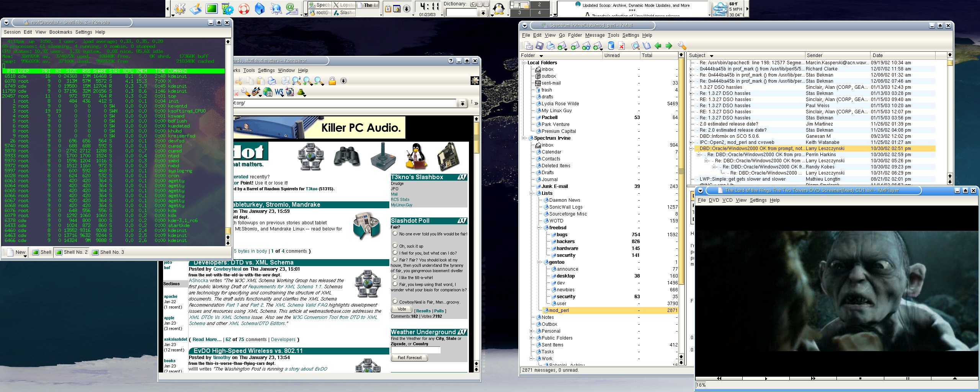Go to next message with right green arrow
Image resolution: width=980 pixels, height=392 pixels.
pyautogui.click(x=669, y=46)
